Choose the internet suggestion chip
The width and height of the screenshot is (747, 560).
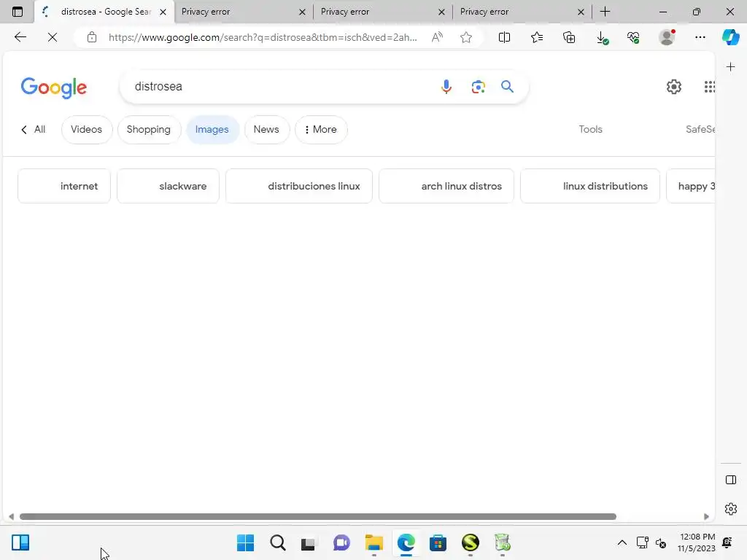click(x=64, y=186)
